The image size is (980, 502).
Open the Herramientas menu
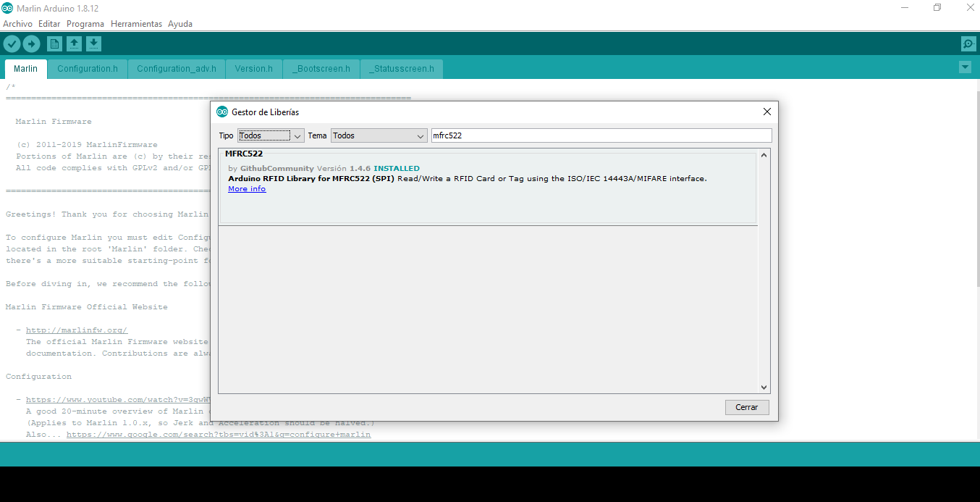click(x=136, y=24)
